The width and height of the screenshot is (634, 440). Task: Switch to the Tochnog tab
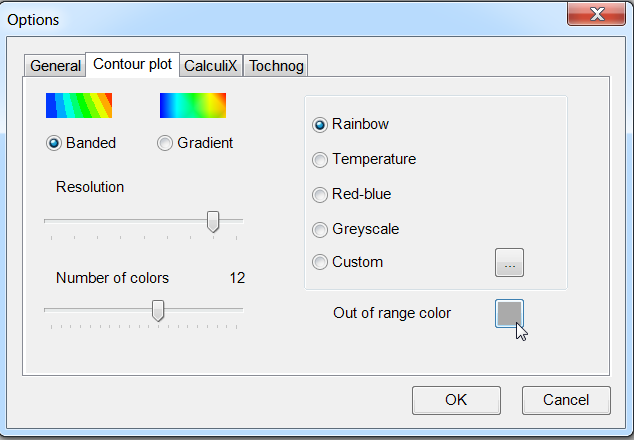[276, 66]
